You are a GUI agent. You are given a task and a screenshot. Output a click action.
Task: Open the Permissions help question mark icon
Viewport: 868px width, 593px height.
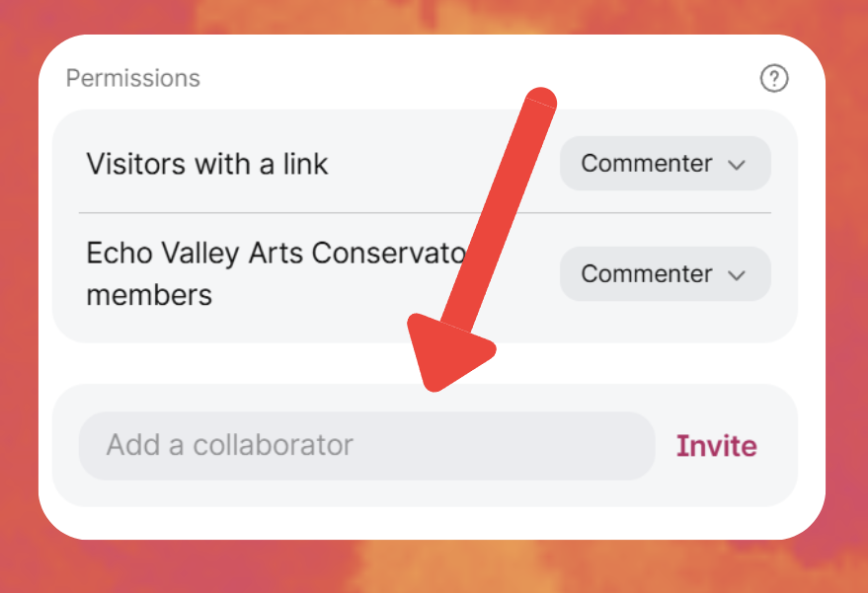(x=774, y=79)
